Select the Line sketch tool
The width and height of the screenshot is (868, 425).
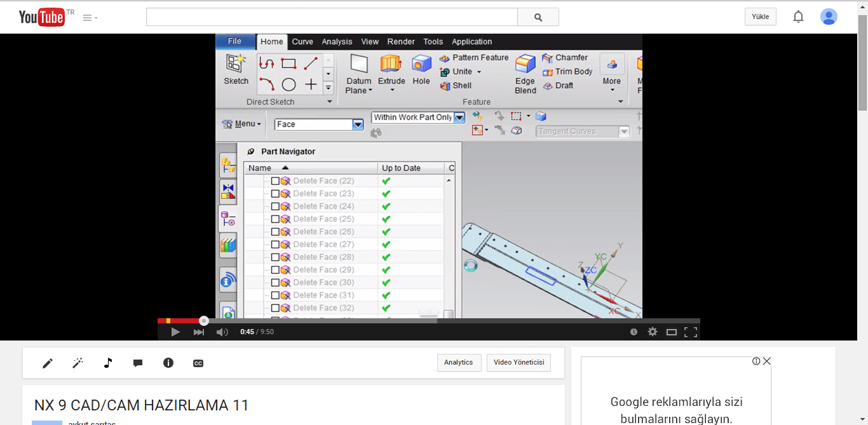tap(311, 63)
